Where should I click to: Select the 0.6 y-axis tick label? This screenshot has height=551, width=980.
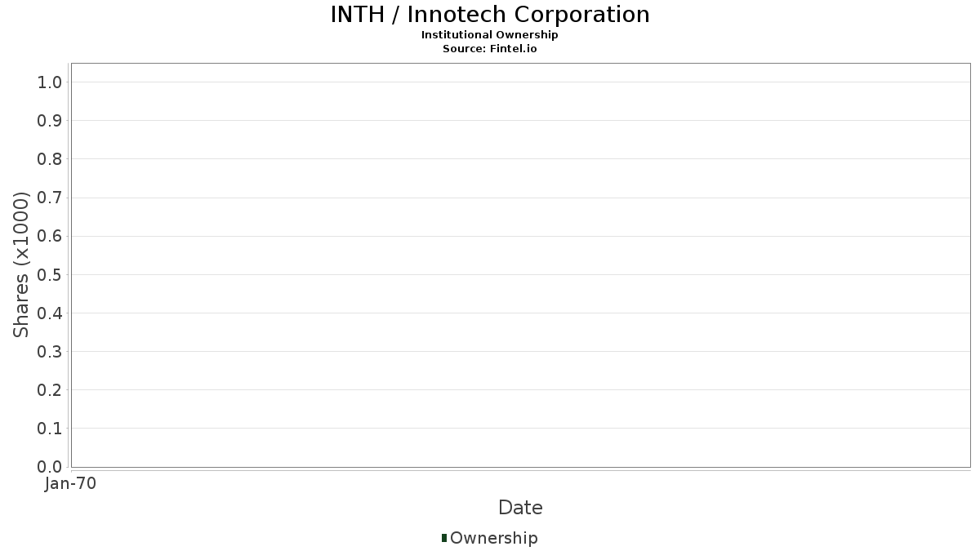[50, 236]
